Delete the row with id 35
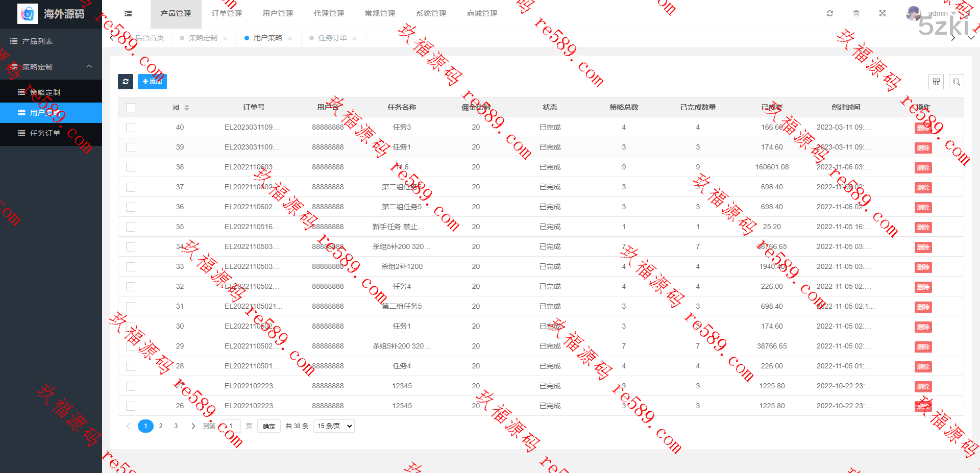This screenshot has height=473, width=980. (923, 228)
